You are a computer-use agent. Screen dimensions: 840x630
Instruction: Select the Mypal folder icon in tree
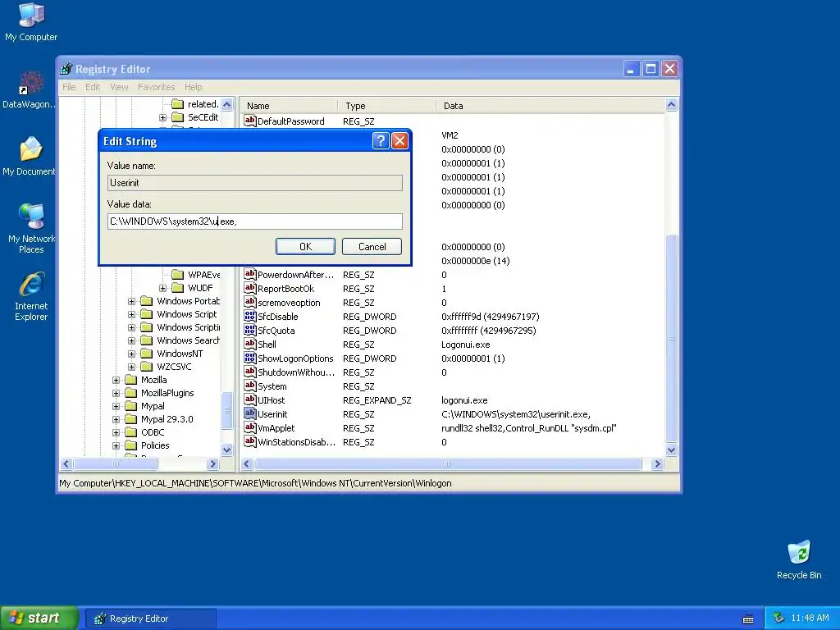131,406
